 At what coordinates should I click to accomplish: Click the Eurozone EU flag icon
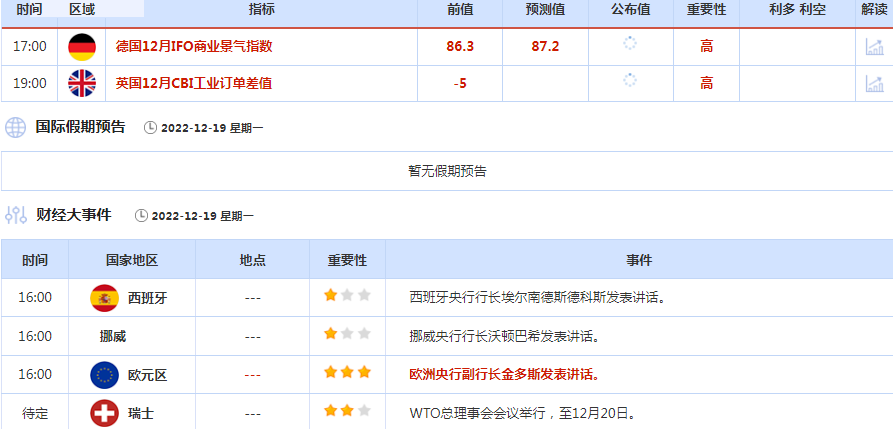click(104, 375)
